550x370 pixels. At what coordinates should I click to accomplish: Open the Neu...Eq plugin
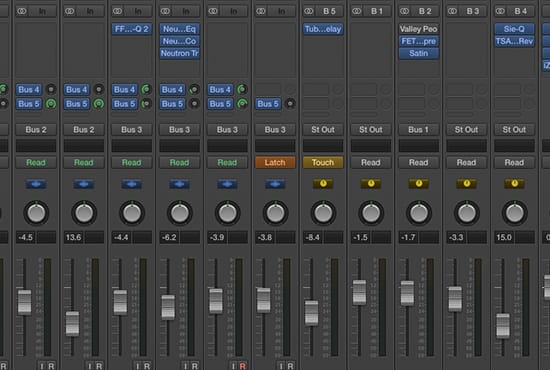click(180, 29)
